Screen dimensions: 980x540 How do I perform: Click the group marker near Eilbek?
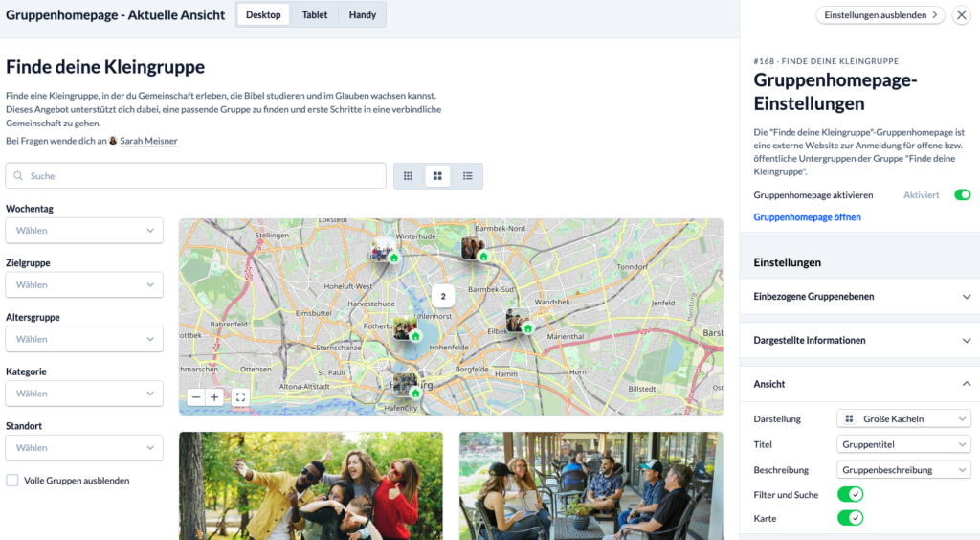[x=519, y=322]
